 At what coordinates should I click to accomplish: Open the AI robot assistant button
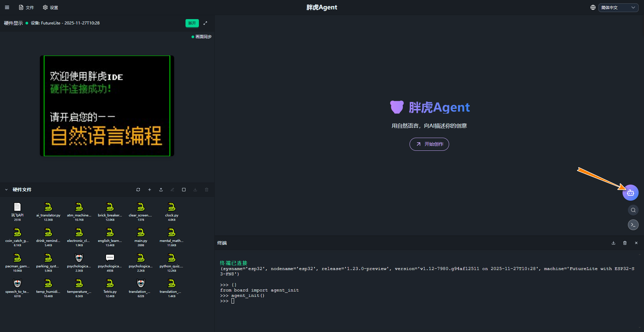click(x=630, y=193)
